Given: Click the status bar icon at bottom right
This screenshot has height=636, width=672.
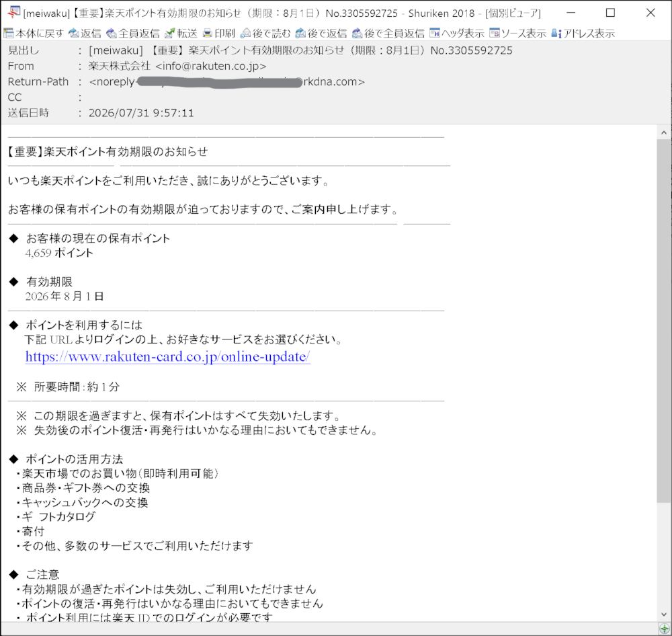Looking at the screenshot, I should click(x=664, y=629).
